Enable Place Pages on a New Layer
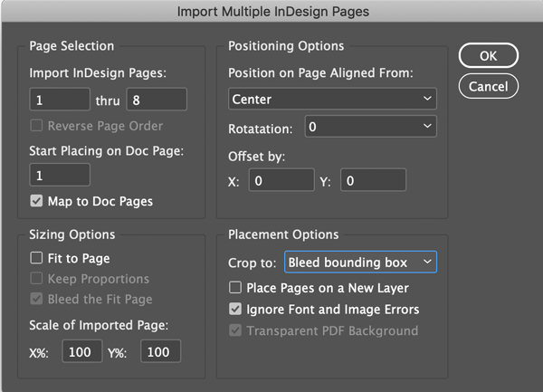The width and height of the screenshot is (543, 392). 236,288
